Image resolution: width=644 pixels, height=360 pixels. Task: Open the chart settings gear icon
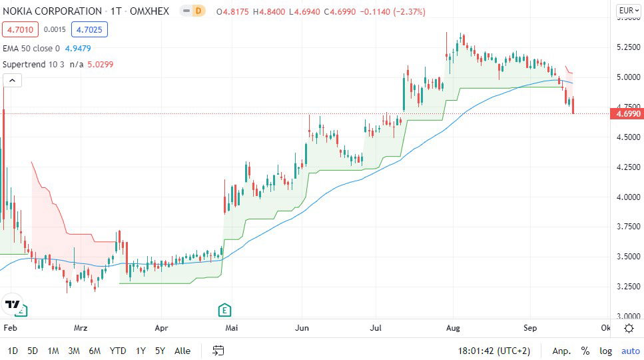coord(629,328)
